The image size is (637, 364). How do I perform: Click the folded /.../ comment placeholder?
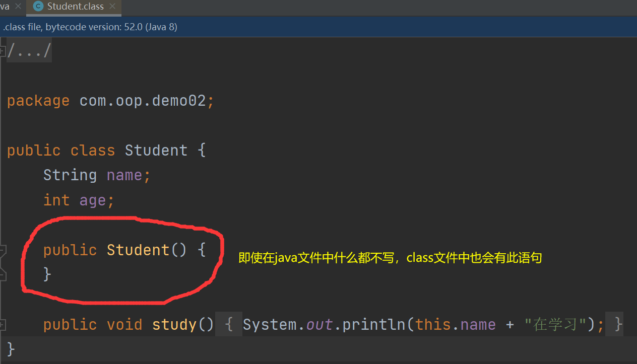[x=29, y=51]
